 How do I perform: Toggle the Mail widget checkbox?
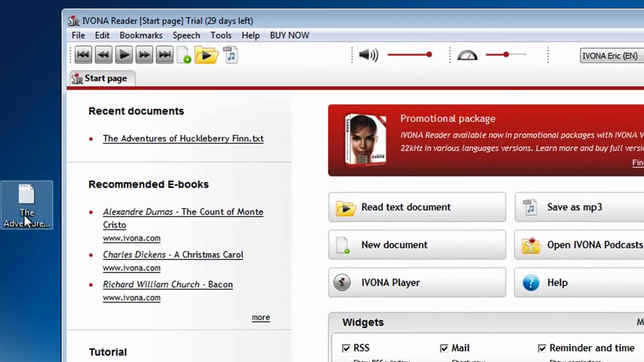(x=444, y=348)
